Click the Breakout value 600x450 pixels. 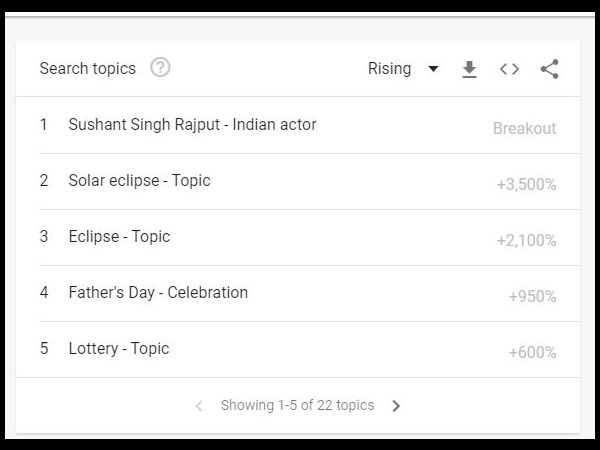click(x=525, y=129)
